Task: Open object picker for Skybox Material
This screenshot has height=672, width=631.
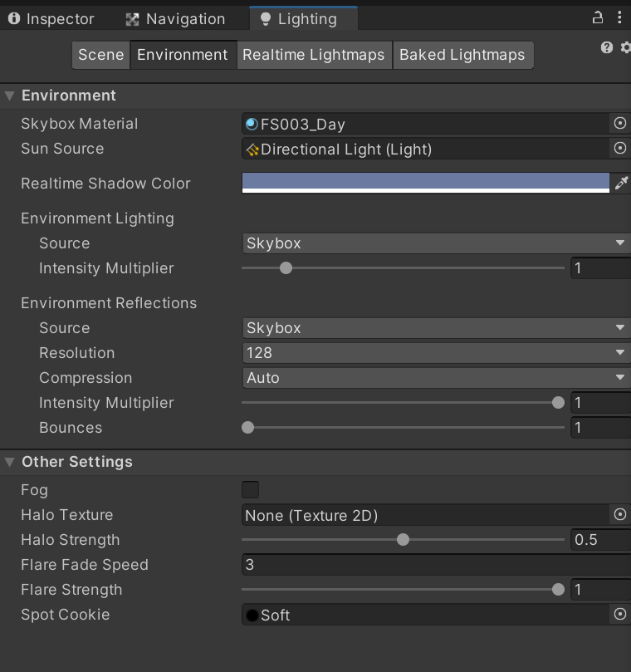Action: [x=620, y=124]
